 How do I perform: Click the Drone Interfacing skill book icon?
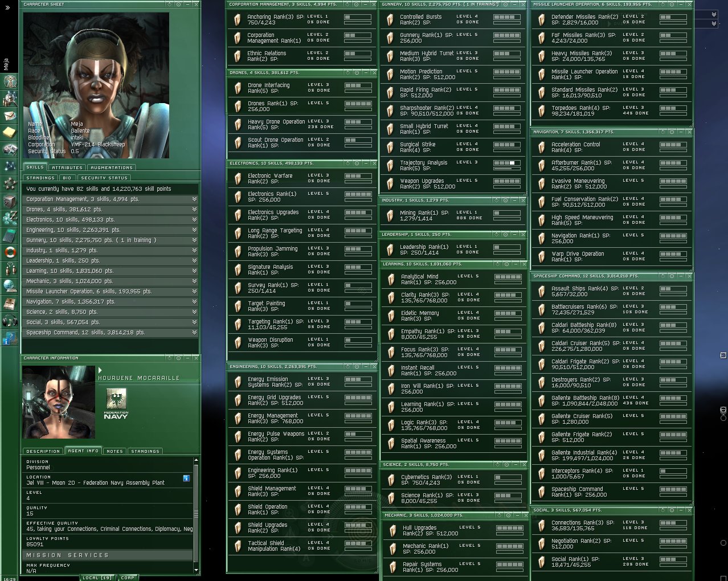(x=238, y=88)
